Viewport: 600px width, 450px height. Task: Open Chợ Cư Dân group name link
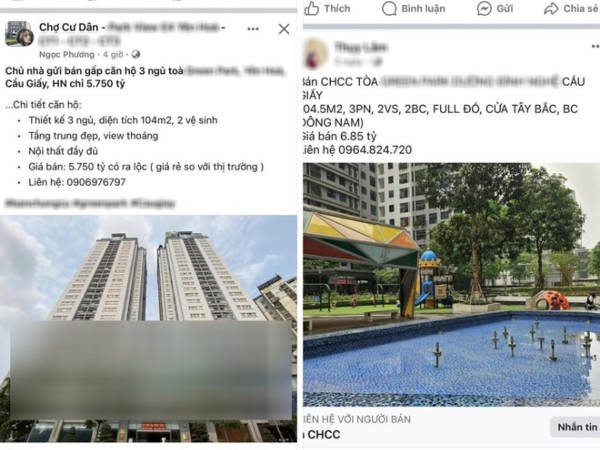[69, 27]
